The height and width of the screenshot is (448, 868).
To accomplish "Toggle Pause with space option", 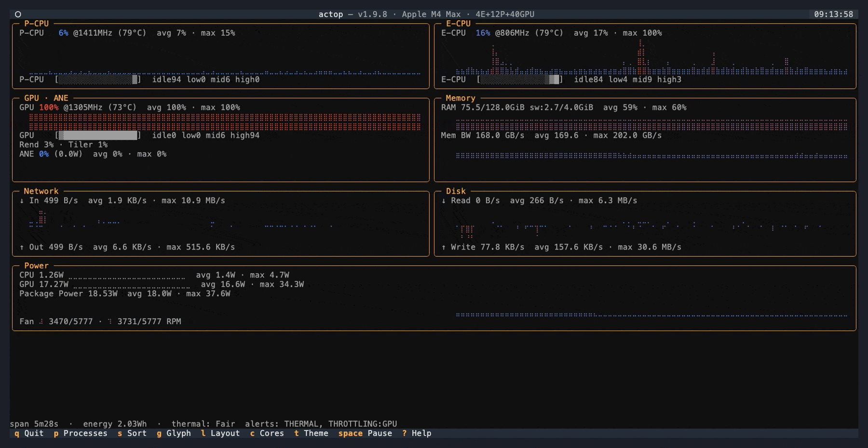I will click(365, 434).
